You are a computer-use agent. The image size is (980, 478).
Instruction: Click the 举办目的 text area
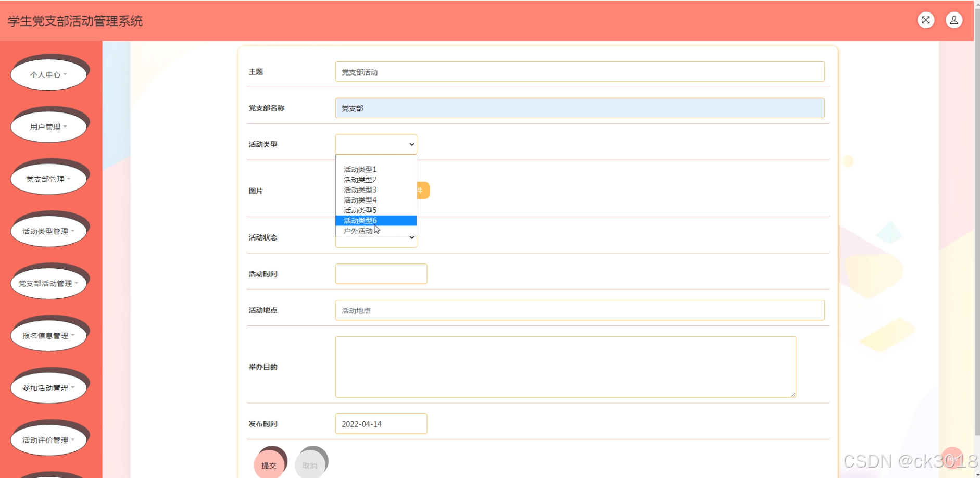click(x=566, y=367)
